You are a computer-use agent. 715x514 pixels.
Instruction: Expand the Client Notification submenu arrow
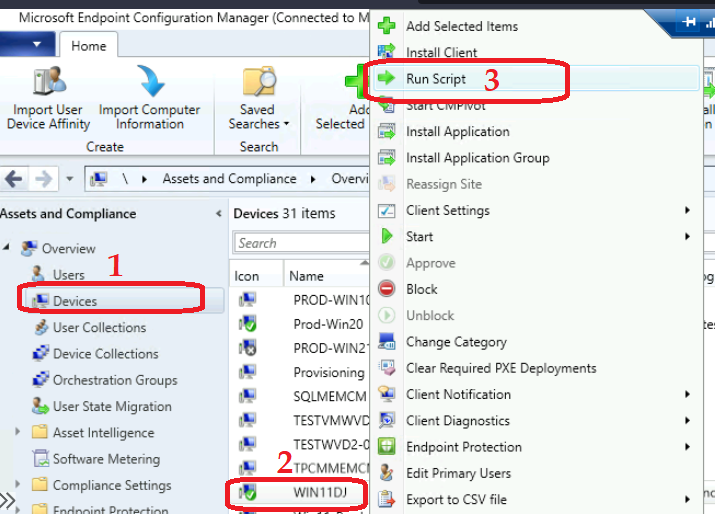click(688, 394)
